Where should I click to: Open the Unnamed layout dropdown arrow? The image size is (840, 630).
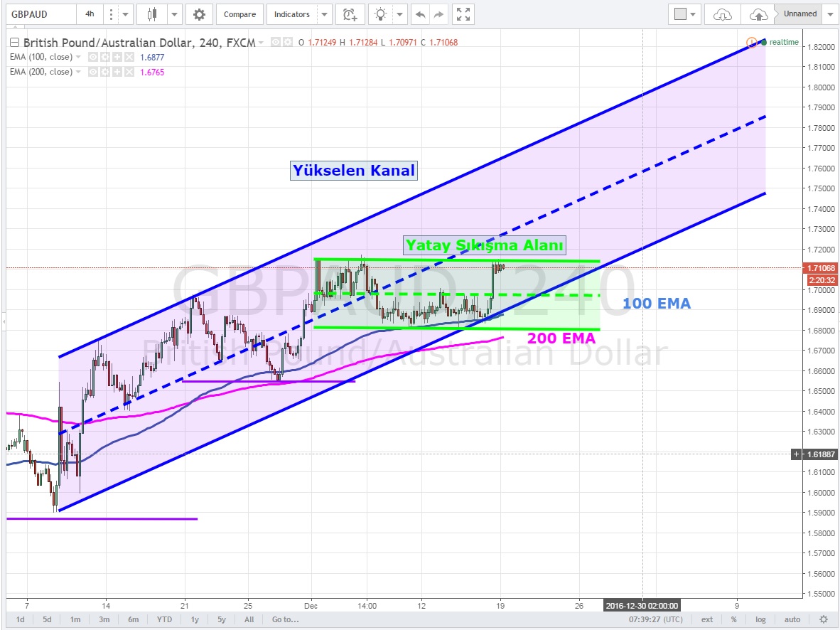[x=830, y=14]
